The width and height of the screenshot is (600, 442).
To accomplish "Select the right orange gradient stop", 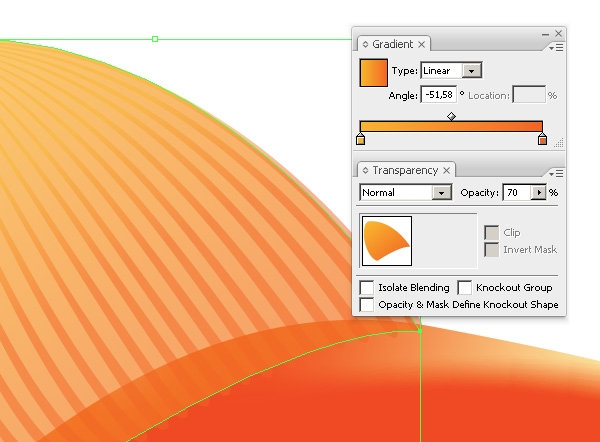I will tap(542, 139).
